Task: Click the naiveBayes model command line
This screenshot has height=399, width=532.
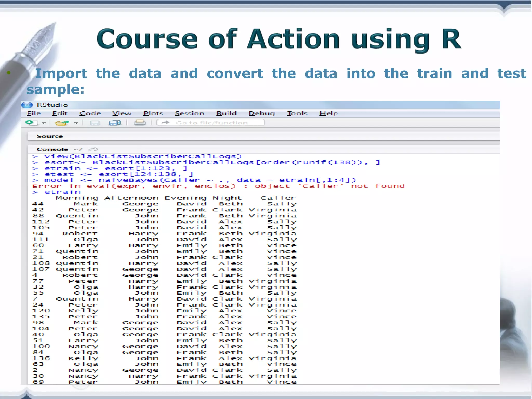Action: click(x=194, y=180)
